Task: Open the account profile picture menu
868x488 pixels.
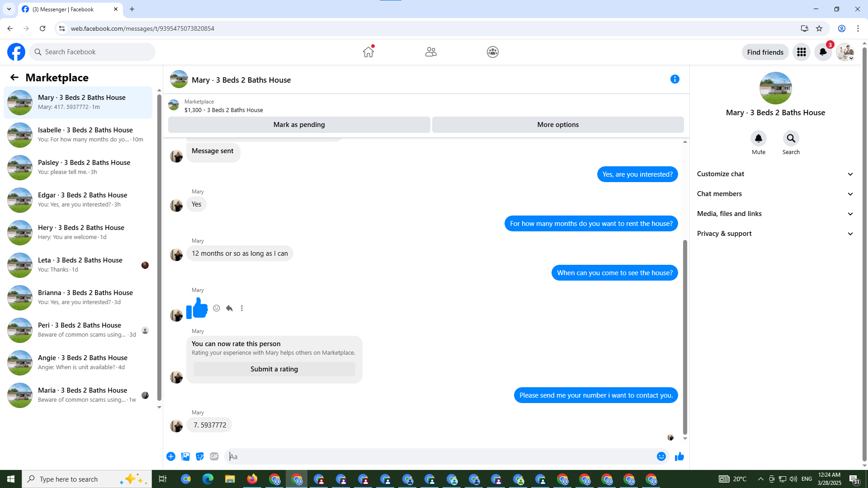Action: click(x=845, y=52)
